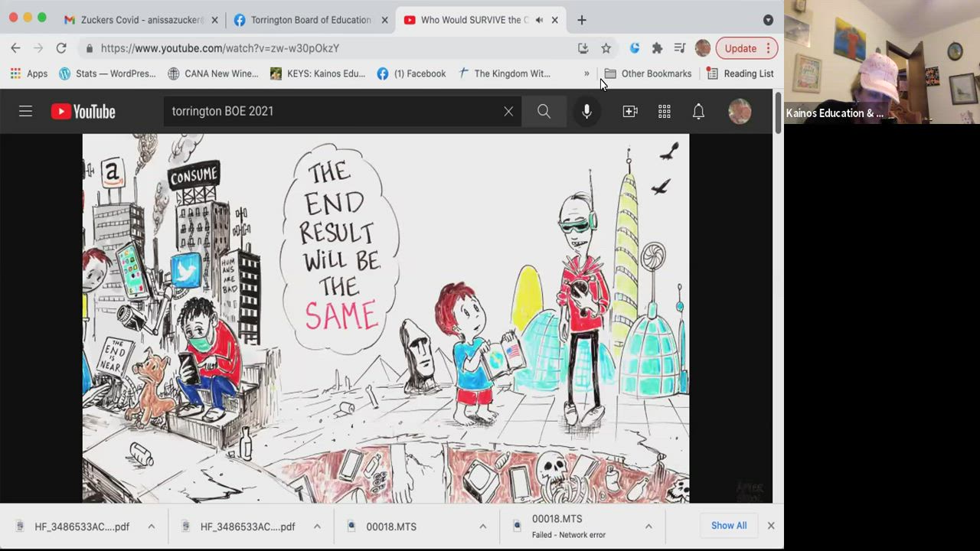
Task: Click the search magnifier button
Action: click(x=544, y=112)
